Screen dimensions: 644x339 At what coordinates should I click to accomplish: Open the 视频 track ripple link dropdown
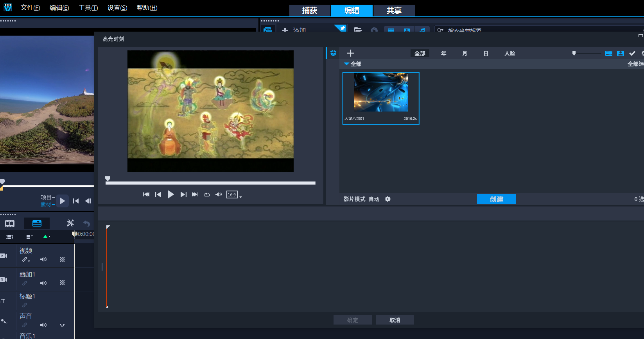(26, 260)
